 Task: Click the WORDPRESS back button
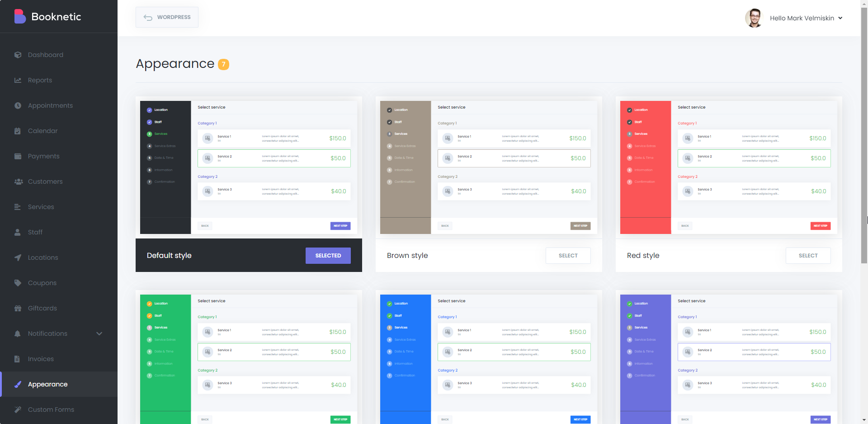pos(167,17)
